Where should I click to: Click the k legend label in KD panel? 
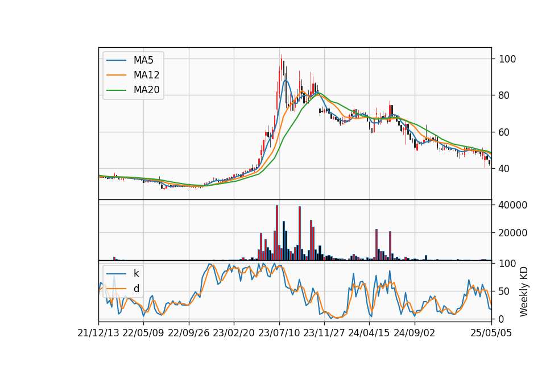[x=136, y=273]
